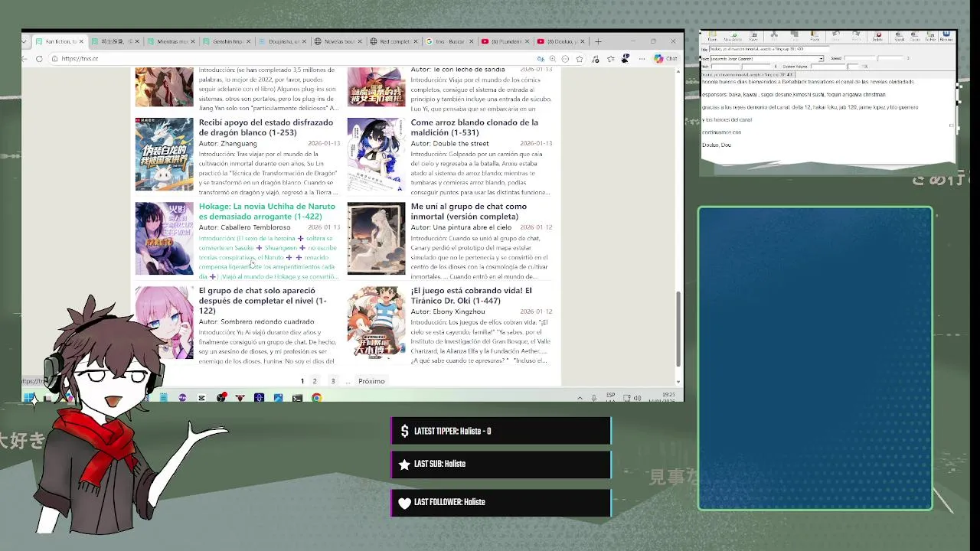Click the Open button in the text-to-speech window

pyautogui.click(x=712, y=37)
